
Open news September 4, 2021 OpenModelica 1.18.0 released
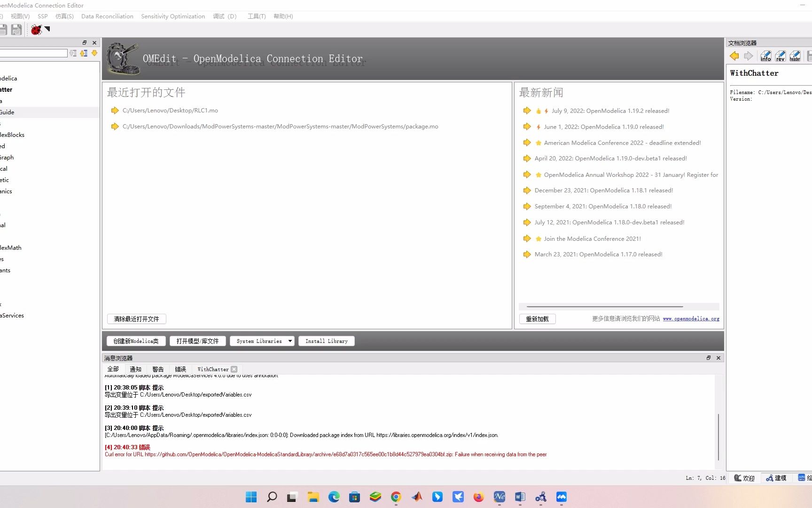603,206
